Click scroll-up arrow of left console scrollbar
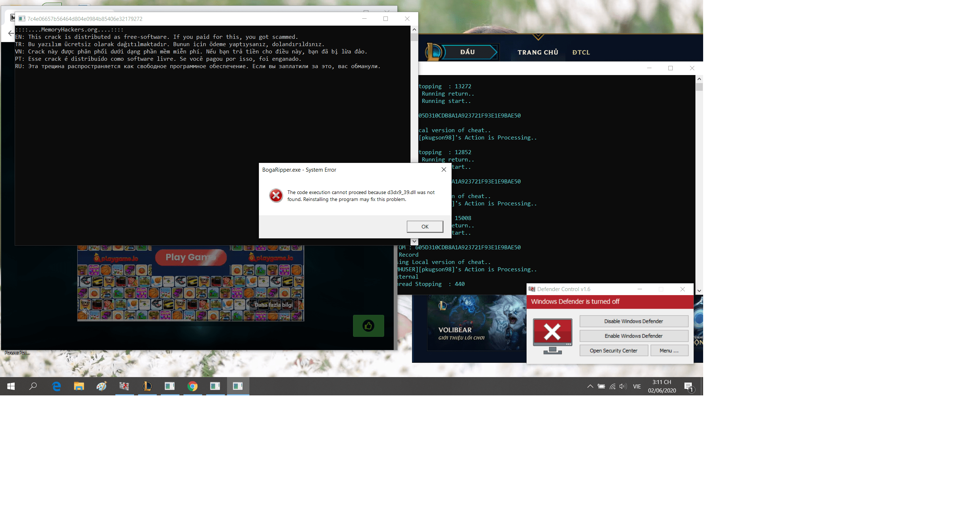980x525 pixels. tap(414, 29)
